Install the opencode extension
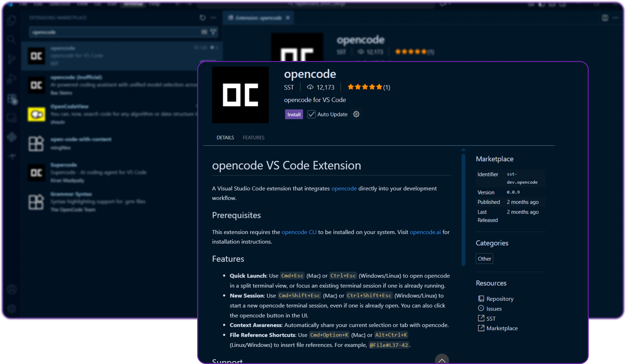Image resolution: width=626 pixels, height=364 pixels. tap(294, 114)
